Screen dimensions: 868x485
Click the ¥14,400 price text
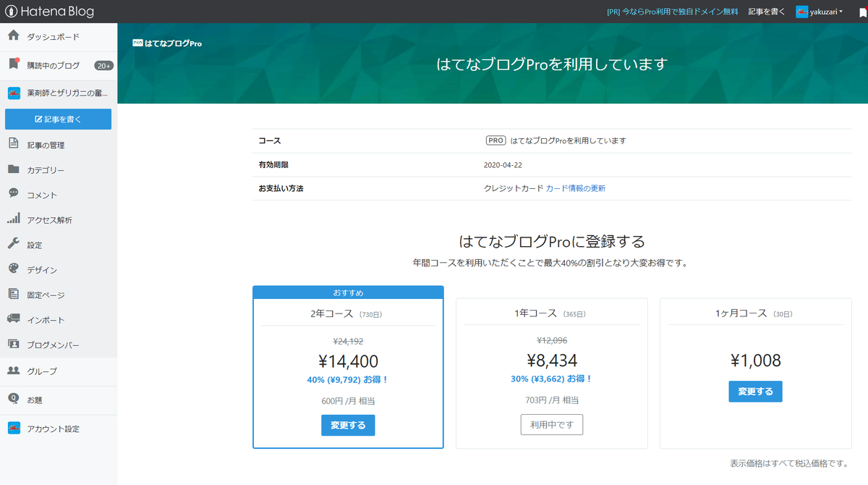348,361
